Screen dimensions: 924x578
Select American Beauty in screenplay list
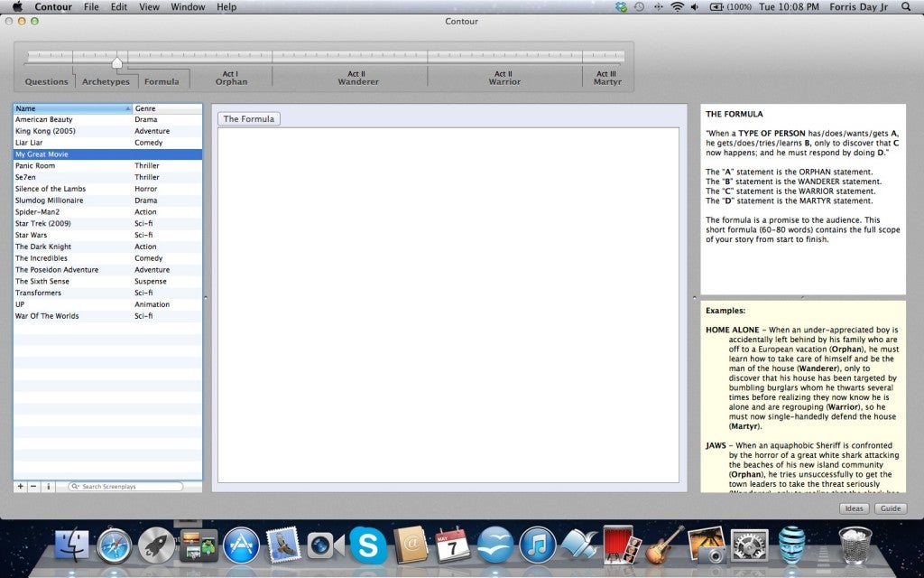[108, 120]
